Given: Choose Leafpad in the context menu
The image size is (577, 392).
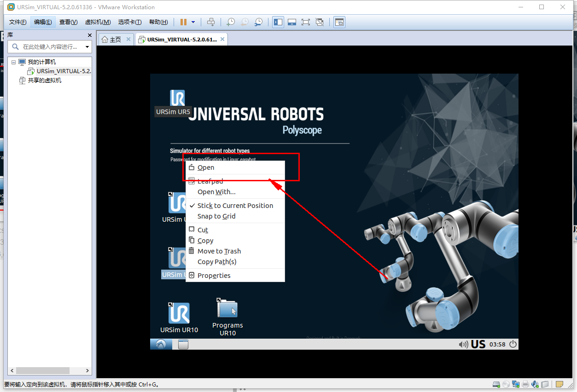Looking at the screenshot, I should [x=235, y=181].
